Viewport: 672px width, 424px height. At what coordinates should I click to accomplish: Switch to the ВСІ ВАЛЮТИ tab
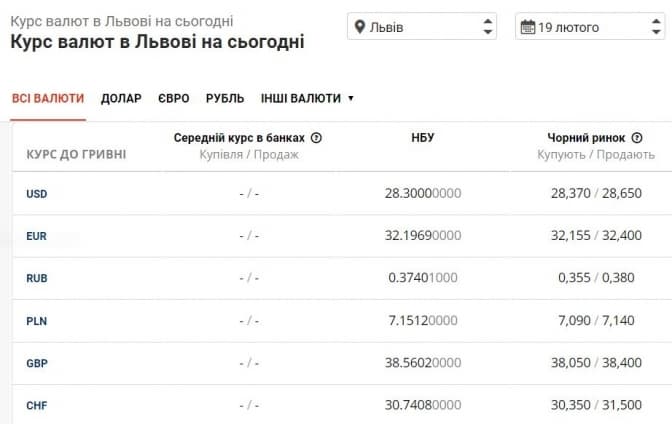point(48,98)
